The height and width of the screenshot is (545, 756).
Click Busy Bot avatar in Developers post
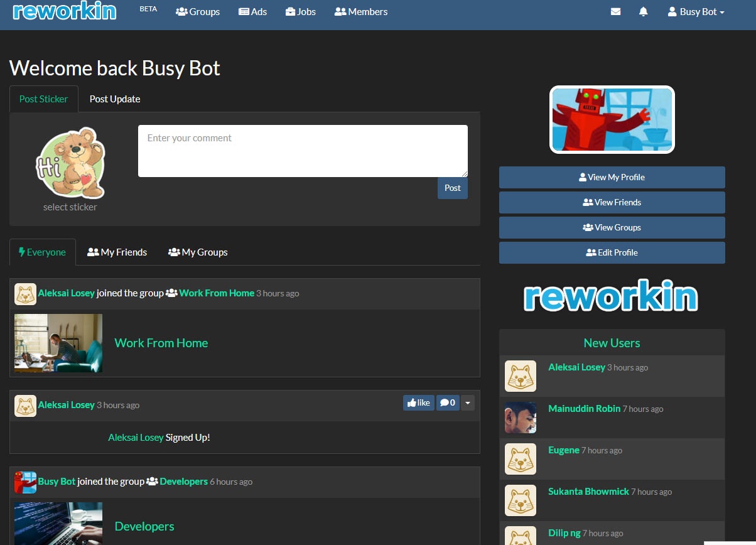click(25, 482)
